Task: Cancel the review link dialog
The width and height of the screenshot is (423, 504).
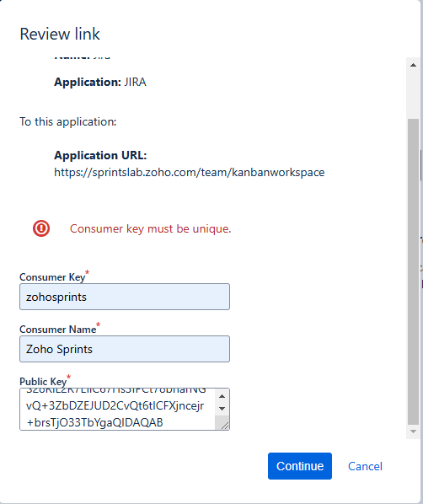Action: pos(365,466)
